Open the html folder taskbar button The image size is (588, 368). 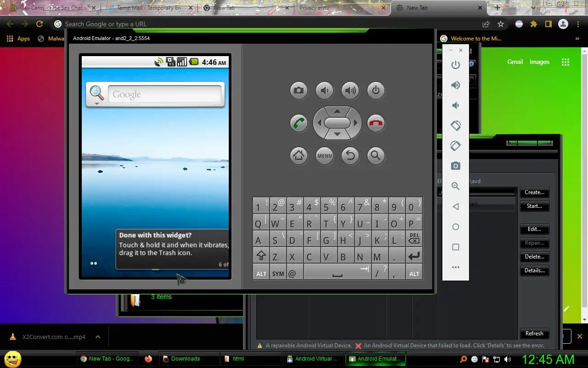point(250,359)
